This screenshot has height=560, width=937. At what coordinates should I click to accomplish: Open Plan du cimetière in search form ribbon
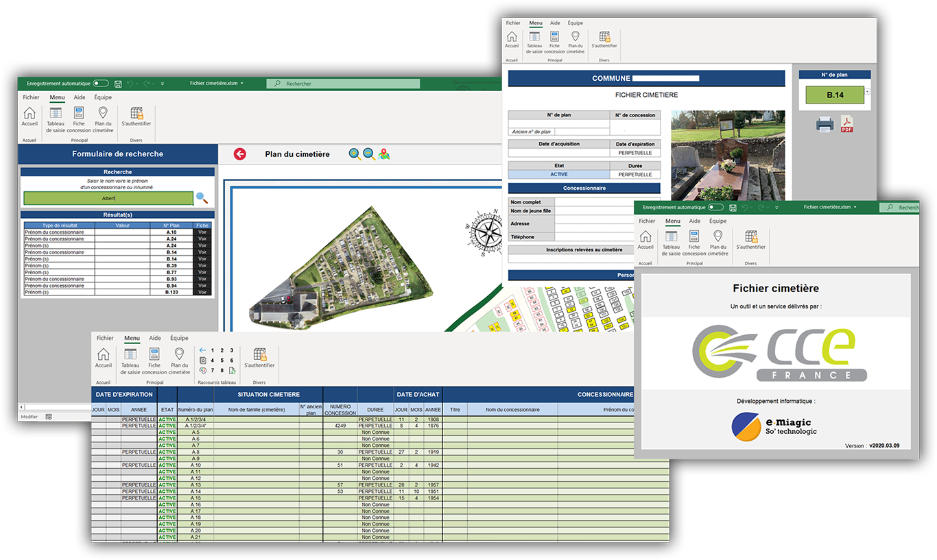click(103, 120)
